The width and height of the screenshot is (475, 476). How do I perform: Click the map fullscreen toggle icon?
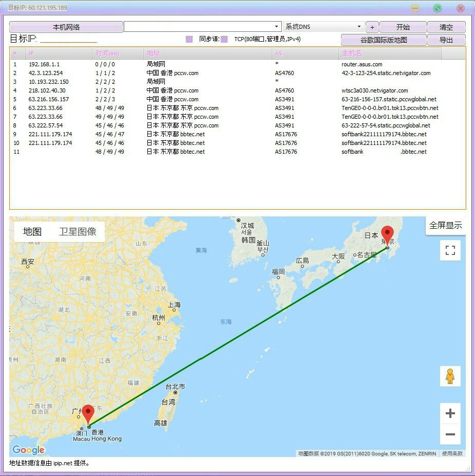(x=450, y=250)
